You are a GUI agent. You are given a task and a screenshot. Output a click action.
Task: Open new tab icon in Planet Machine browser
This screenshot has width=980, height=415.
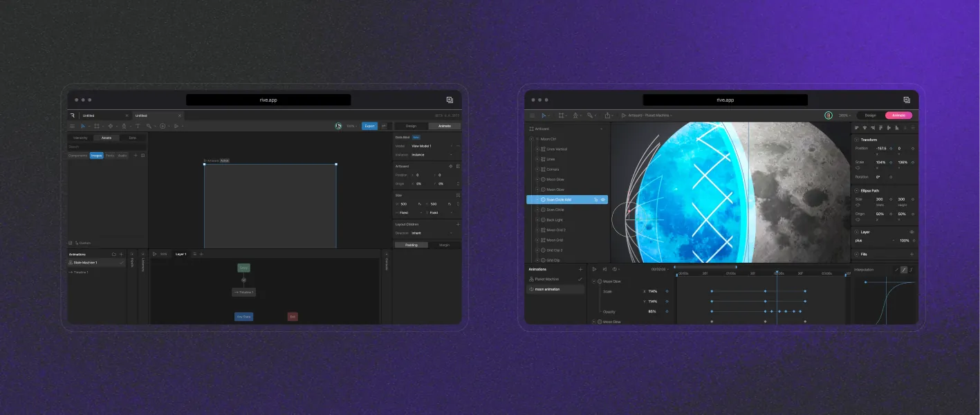[906, 100]
